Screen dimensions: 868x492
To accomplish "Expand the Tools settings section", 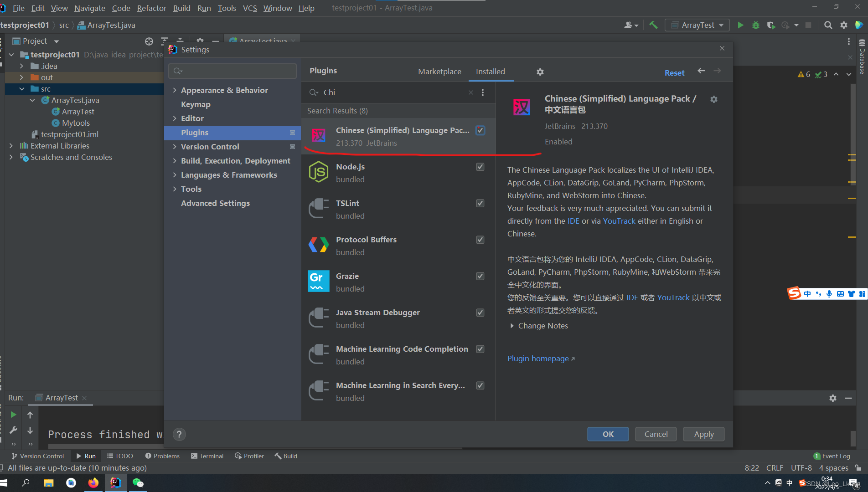I will (175, 189).
